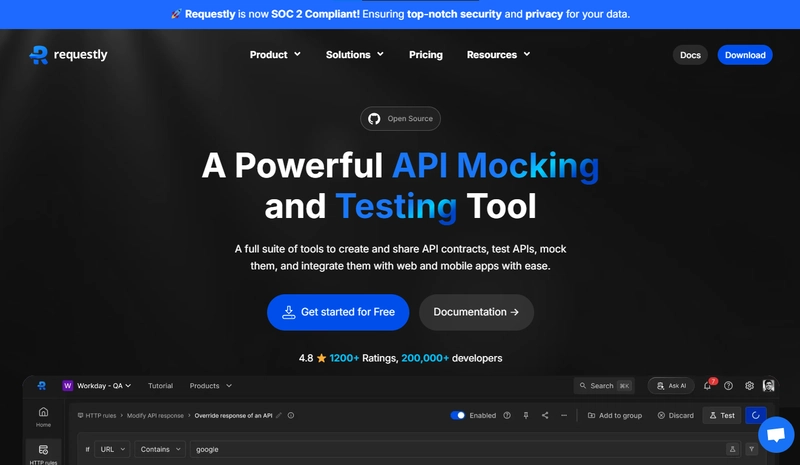Image resolution: width=800 pixels, height=465 pixels.
Task: Open the Workday - QA workspace selector
Action: tap(97, 386)
